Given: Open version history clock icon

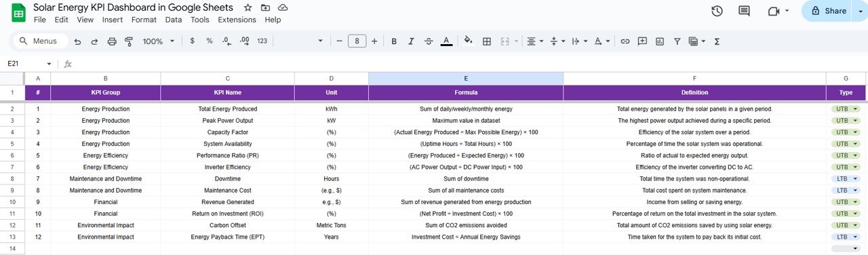Looking at the screenshot, I should 717,11.
